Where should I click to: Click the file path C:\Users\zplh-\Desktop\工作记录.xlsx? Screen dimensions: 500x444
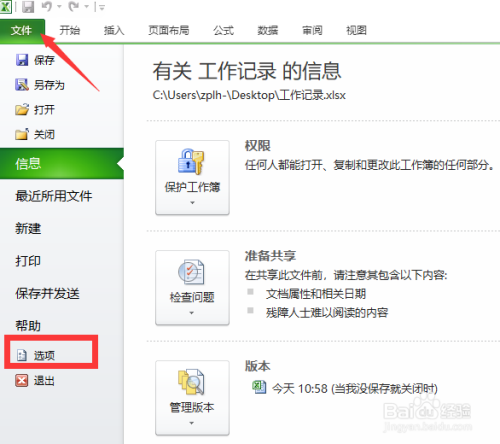coord(249,95)
